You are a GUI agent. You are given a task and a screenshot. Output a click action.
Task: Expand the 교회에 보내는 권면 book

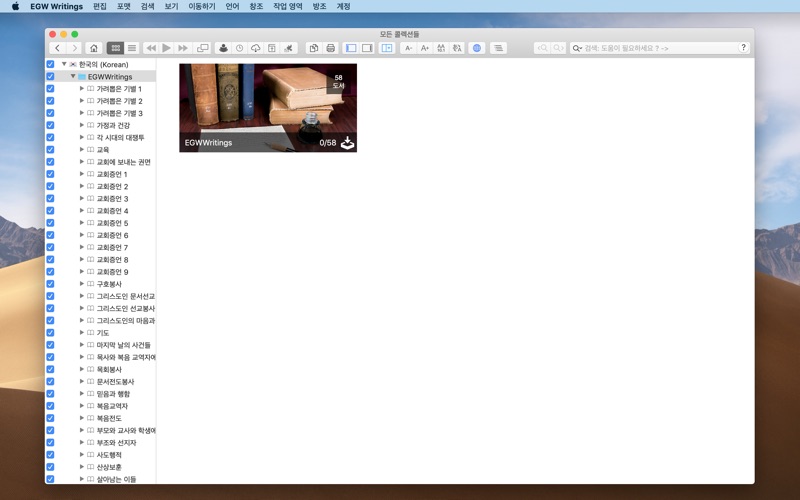82,162
